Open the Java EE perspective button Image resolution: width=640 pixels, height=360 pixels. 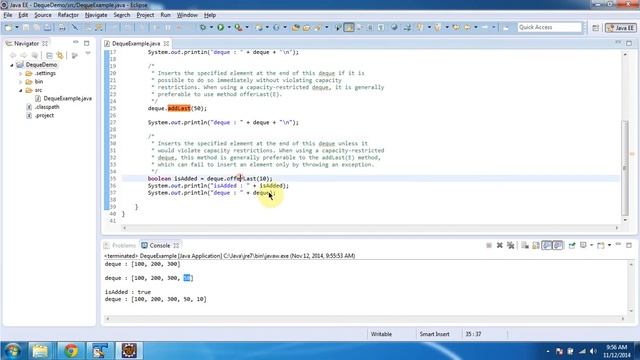pos(620,28)
